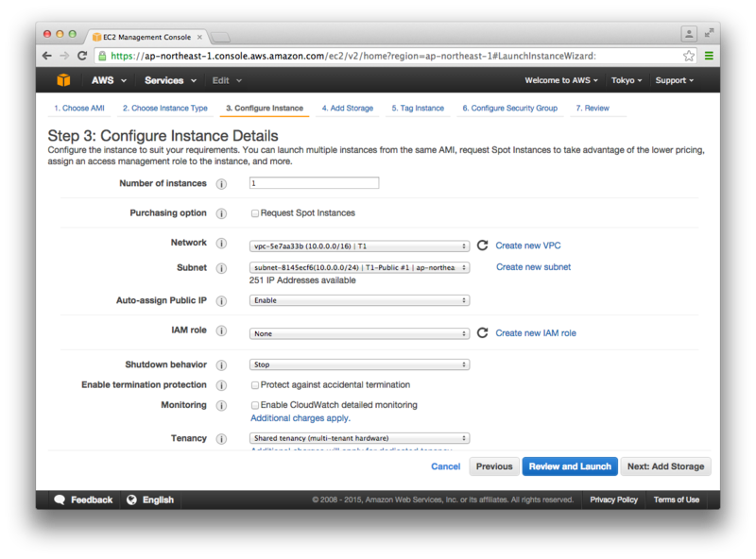The image size is (756, 559).
Task: Click the info icon beside Shutdown behavior
Action: click(221, 365)
